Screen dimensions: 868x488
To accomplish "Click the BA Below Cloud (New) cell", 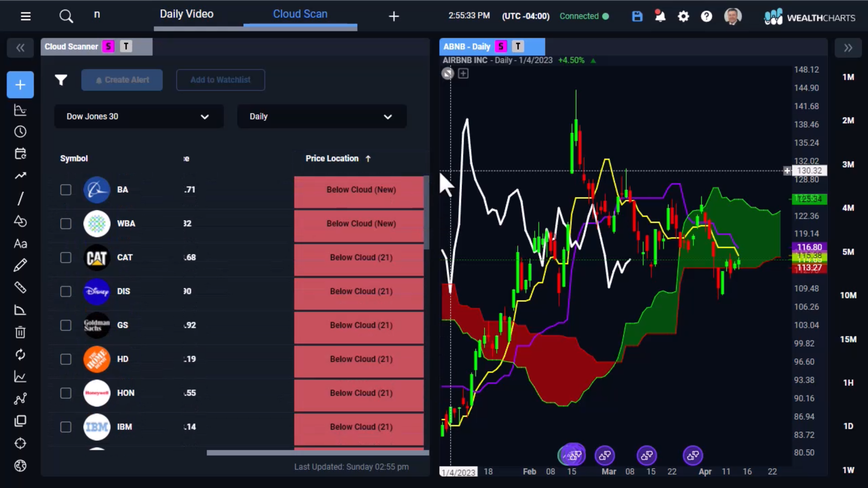I will [x=359, y=192].
